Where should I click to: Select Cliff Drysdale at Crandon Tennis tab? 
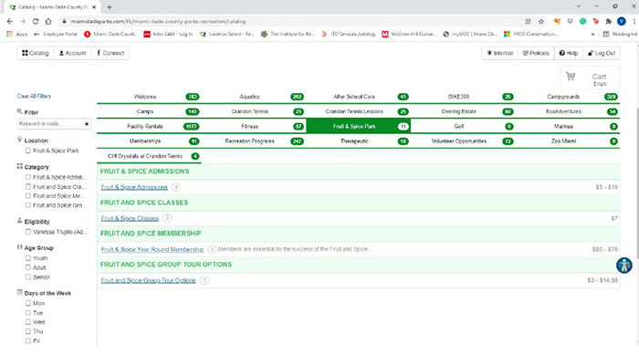(149, 156)
